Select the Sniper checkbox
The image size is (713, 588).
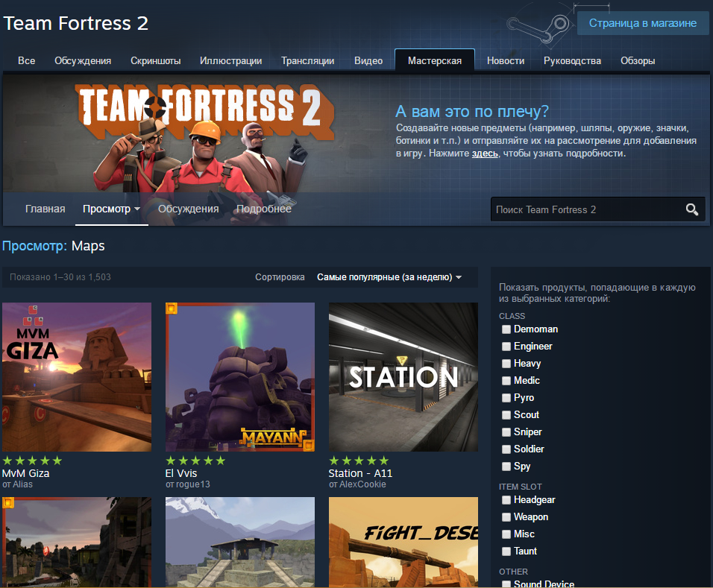coord(506,432)
